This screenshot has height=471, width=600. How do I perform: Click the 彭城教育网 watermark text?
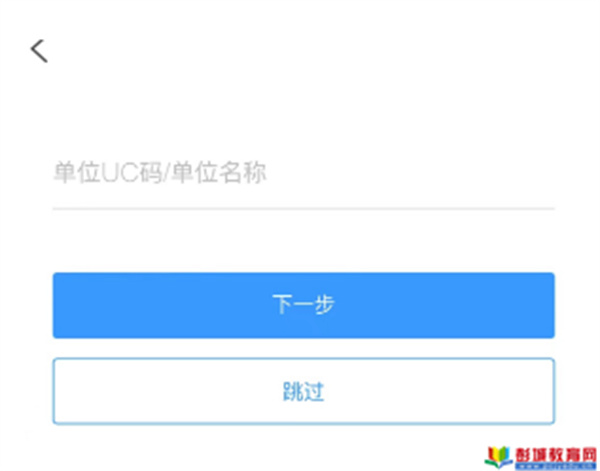tap(556, 455)
